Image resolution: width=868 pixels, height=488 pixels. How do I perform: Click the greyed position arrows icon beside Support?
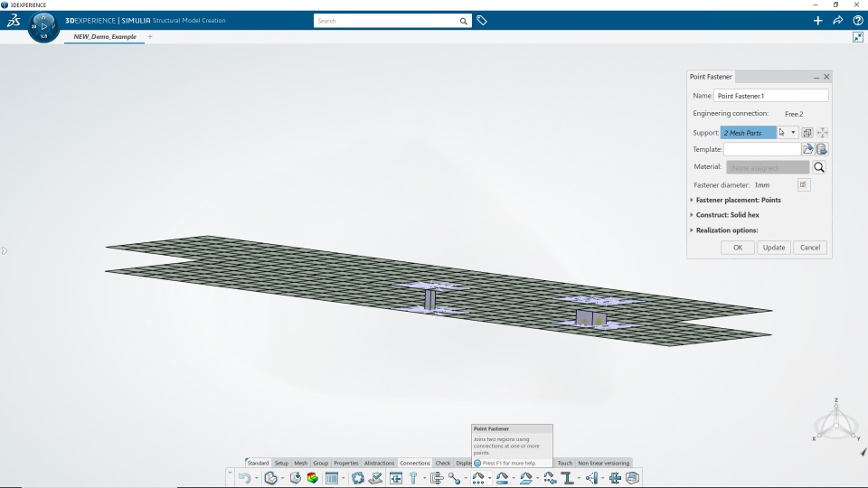click(822, 132)
